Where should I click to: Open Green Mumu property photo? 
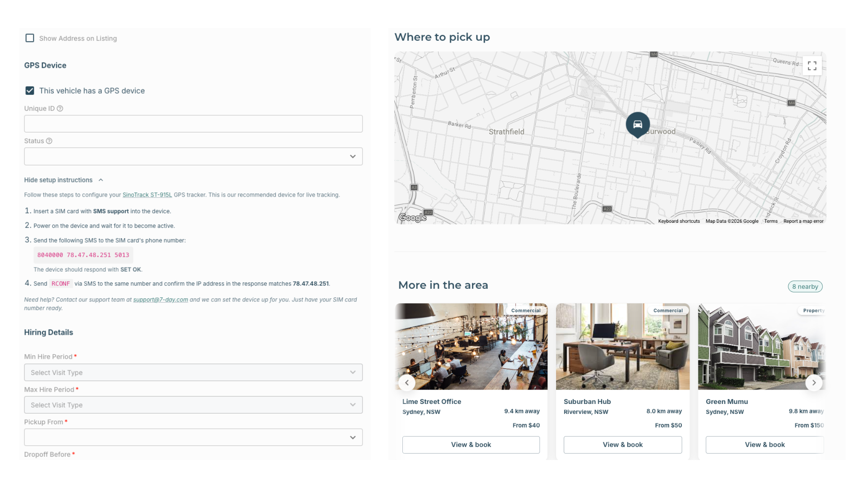pyautogui.click(x=762, y=347)
